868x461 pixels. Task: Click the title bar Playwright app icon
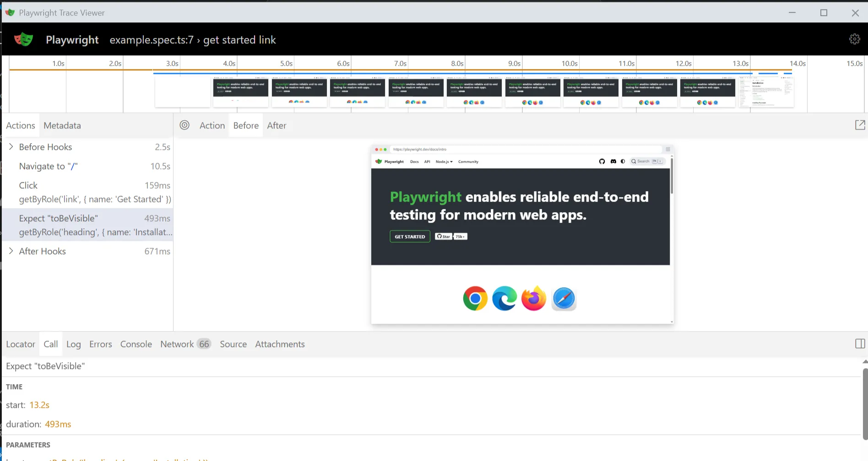click(x=10, y=12)
